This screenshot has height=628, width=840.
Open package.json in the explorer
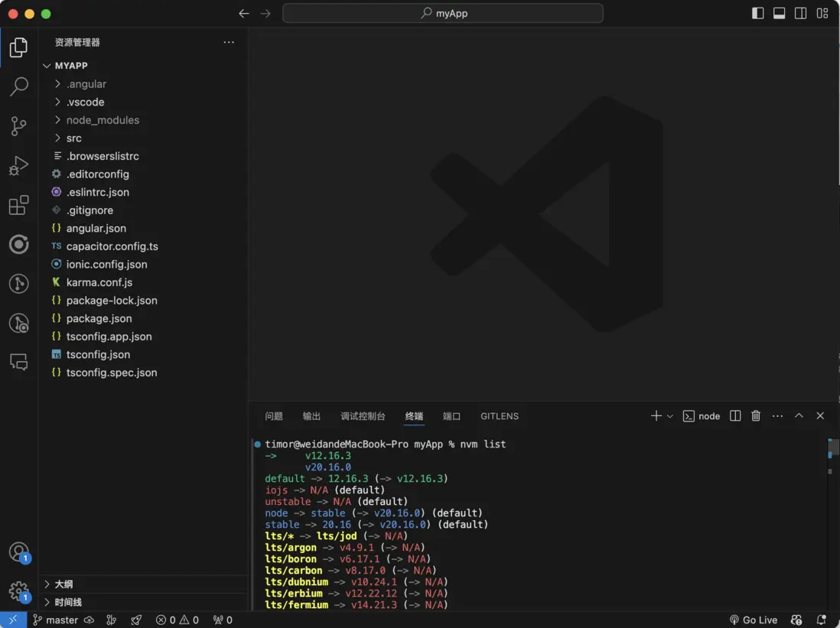tap(99, 318)
